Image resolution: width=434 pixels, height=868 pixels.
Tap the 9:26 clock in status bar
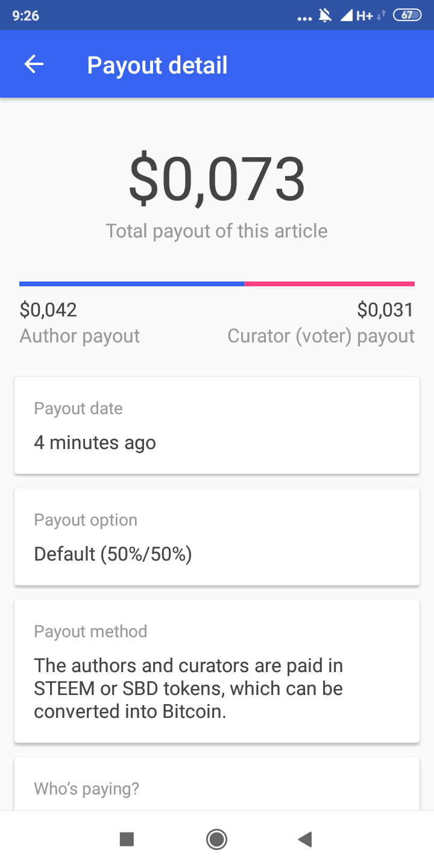(x=25, y=16)
